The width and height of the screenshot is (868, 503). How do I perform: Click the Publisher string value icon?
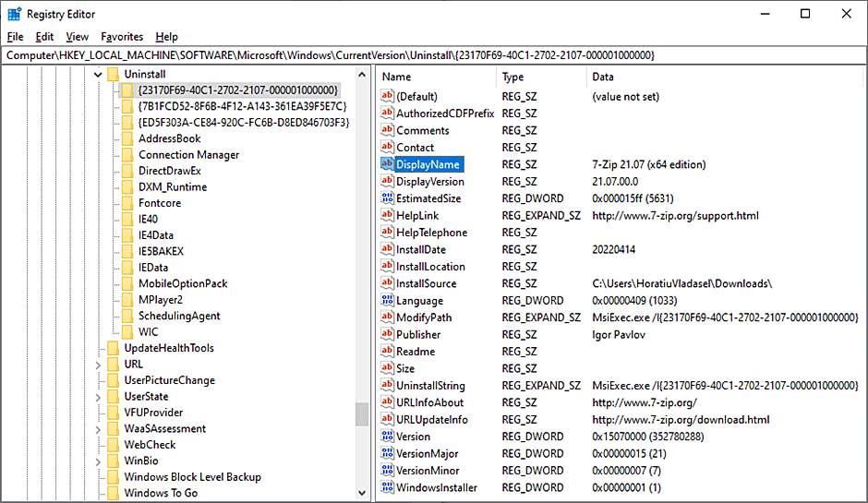387,335
